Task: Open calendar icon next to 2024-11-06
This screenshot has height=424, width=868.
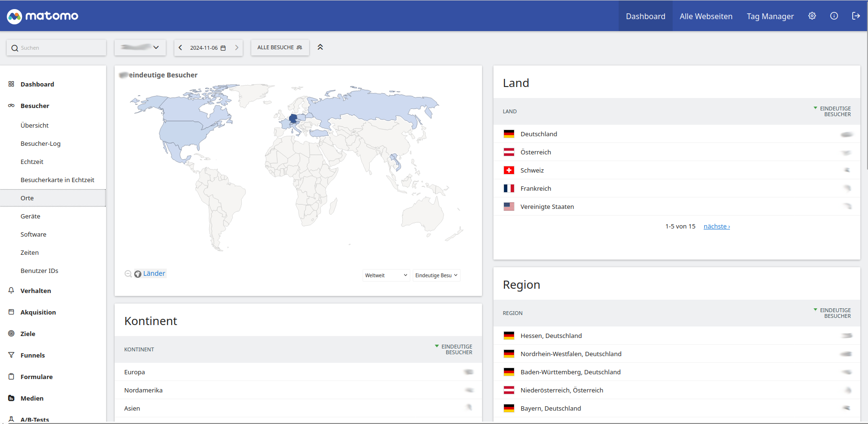Action: click(x=223, y=48)
